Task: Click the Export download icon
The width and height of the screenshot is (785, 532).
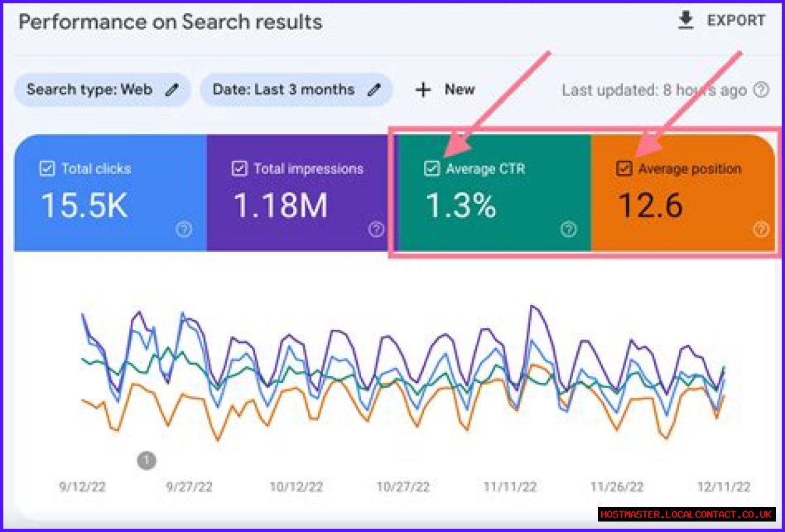Action: point(686,21)
